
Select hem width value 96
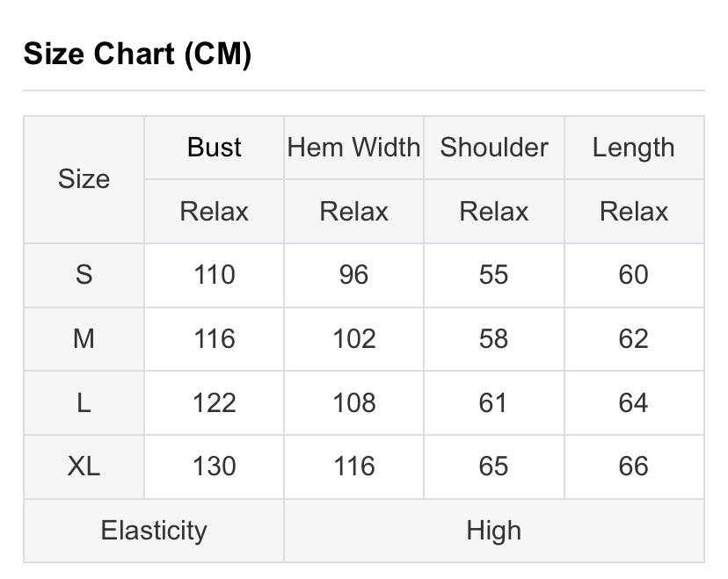[x=353, y=275]
